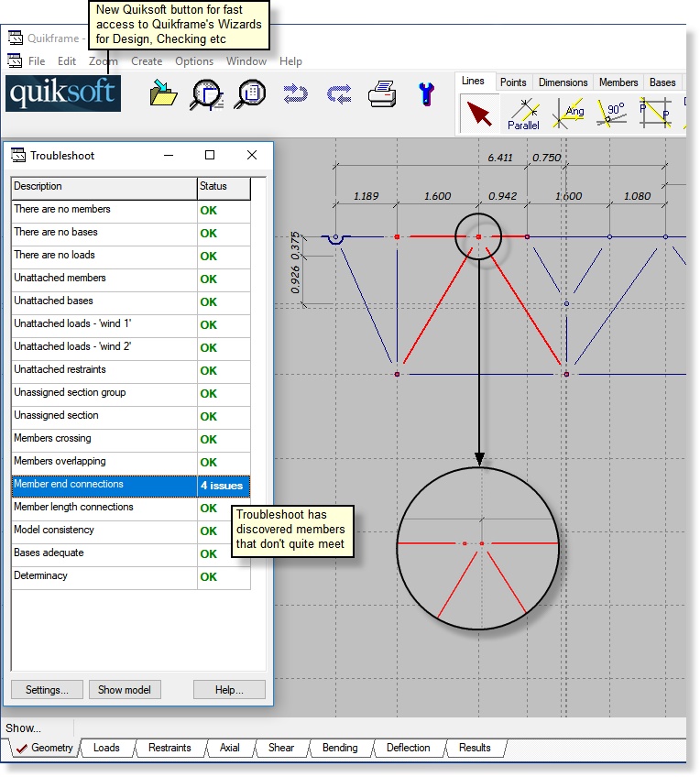This screenshot has width=700, height=777.
Task: Click the 6.411 dimension label
Action: coord(500,158)
